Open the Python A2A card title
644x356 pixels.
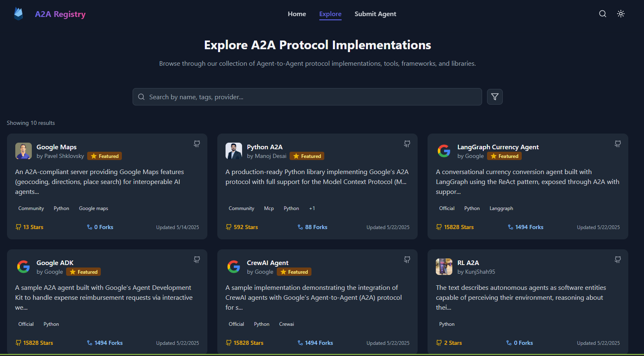[265, 147]
